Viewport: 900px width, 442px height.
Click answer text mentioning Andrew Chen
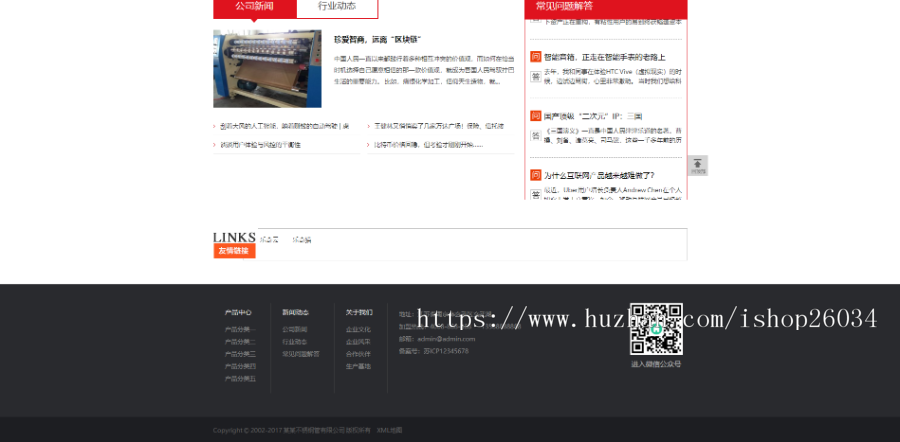pos(612,194)
